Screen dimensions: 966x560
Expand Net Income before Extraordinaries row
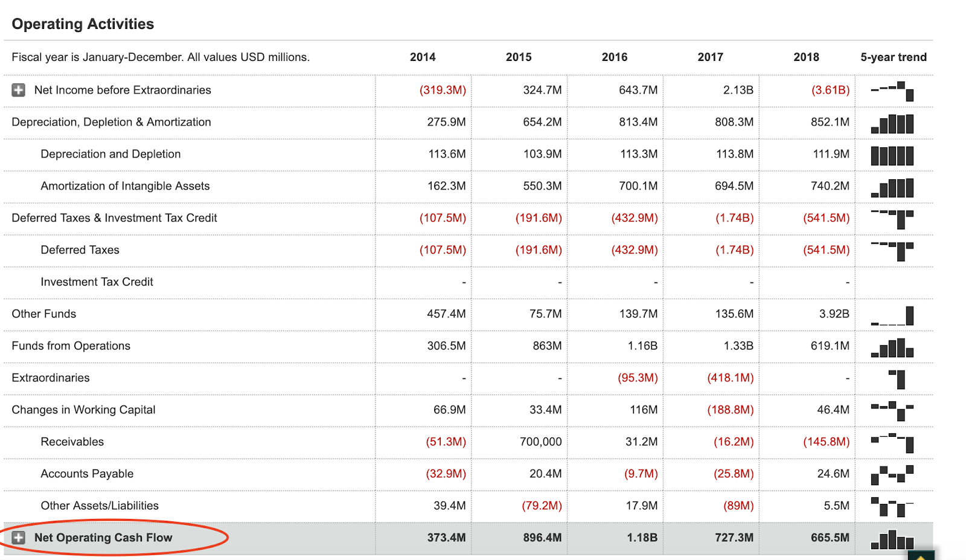(x=19, y=90)
